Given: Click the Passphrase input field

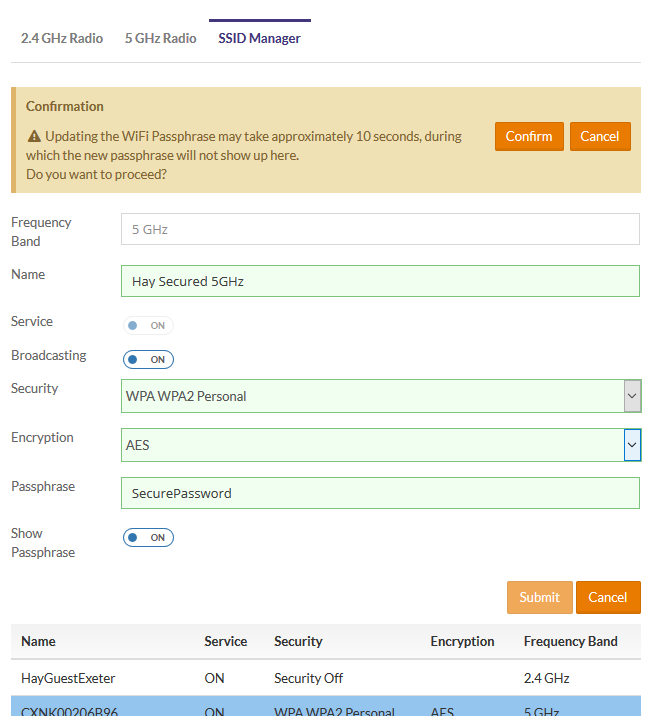Looking at the screenshot, I should [379, 493].
